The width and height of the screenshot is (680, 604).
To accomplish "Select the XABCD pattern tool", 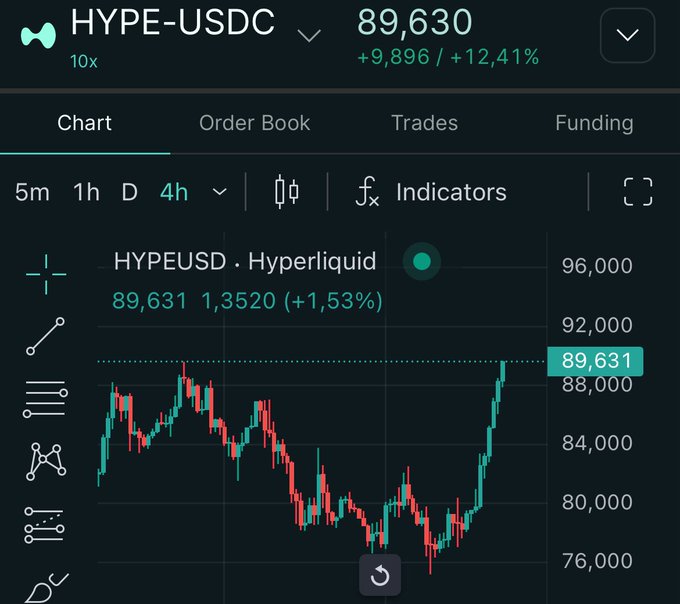I will [46, 461].
